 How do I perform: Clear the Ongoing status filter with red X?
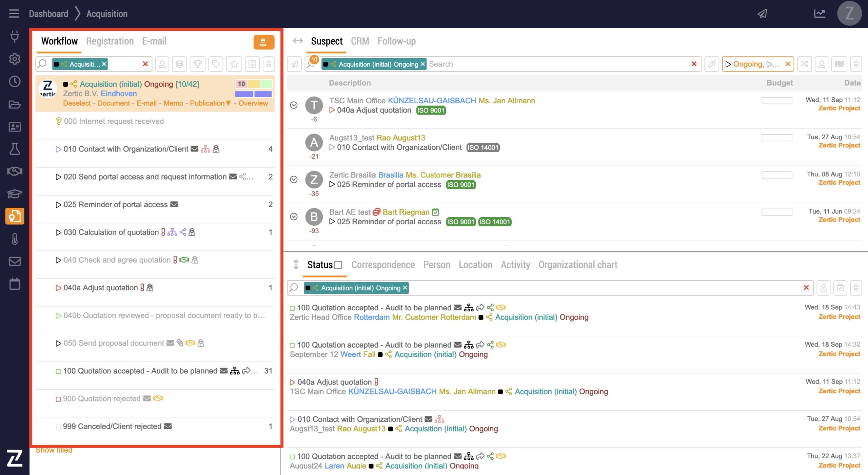pyautogui.click(x=787, y=64)
